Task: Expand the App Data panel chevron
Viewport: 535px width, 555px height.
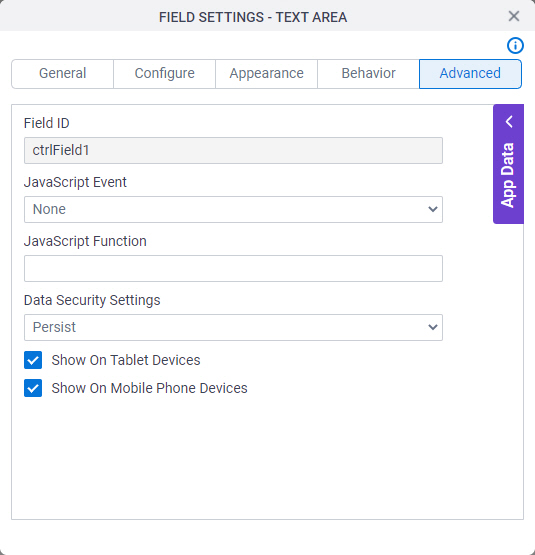Action: (509, 122)
